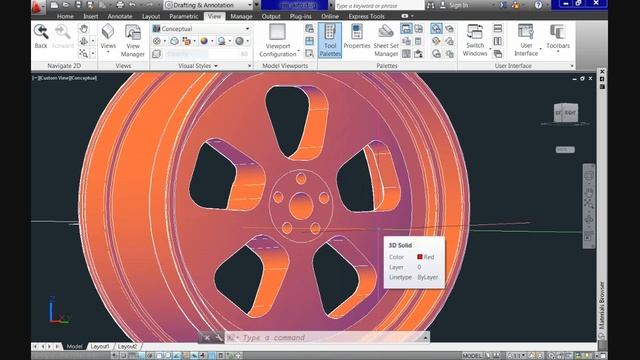Click the Open file icon
Image resolution: width=640 pixels, height=360 pixels.
66,5
